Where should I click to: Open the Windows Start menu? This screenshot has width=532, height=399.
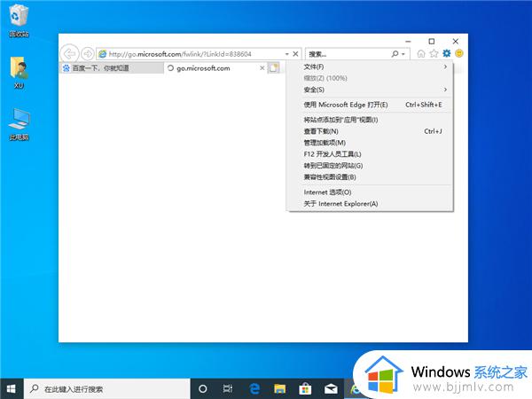(x=12, y=389)
